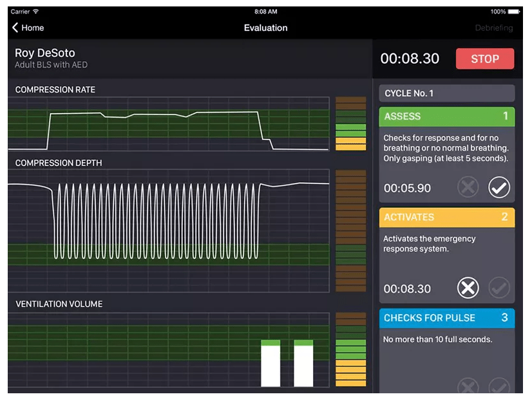This screenshot has height=401, width=532.
Task: Tap the blue CHECKS FOR PULSE header
Action: click(446, 318)
